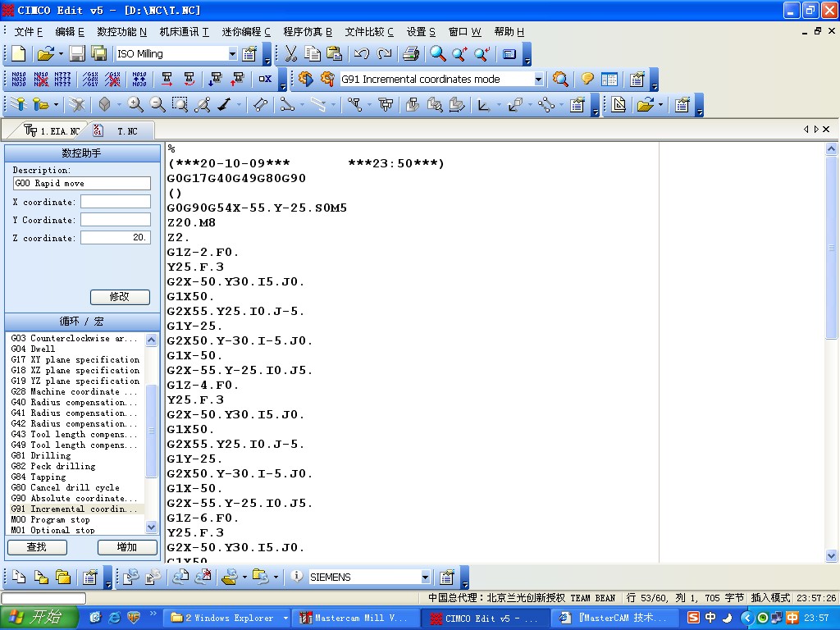
Task: Renumber block numbers N010 N020 N030
Action: (x=19, y=80)
